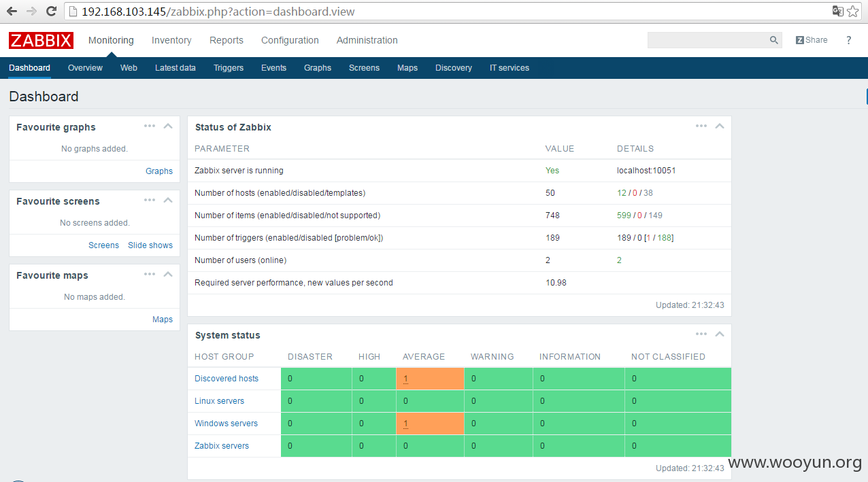
Task: Select the Dashboard submenu tab
Action: tap(29, 68)
